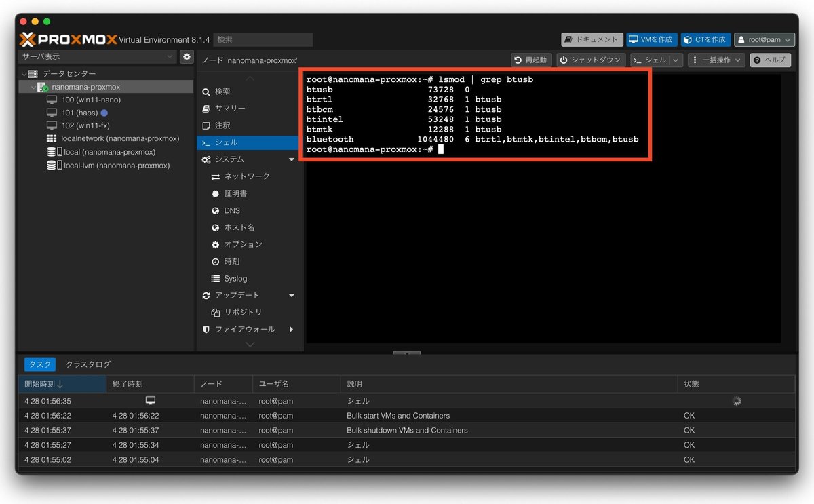Image resolution: width=814 pixels, height=504 pixels.
Task: Open the サーバ表示 view dropdown
Action: tap(98, 57)
